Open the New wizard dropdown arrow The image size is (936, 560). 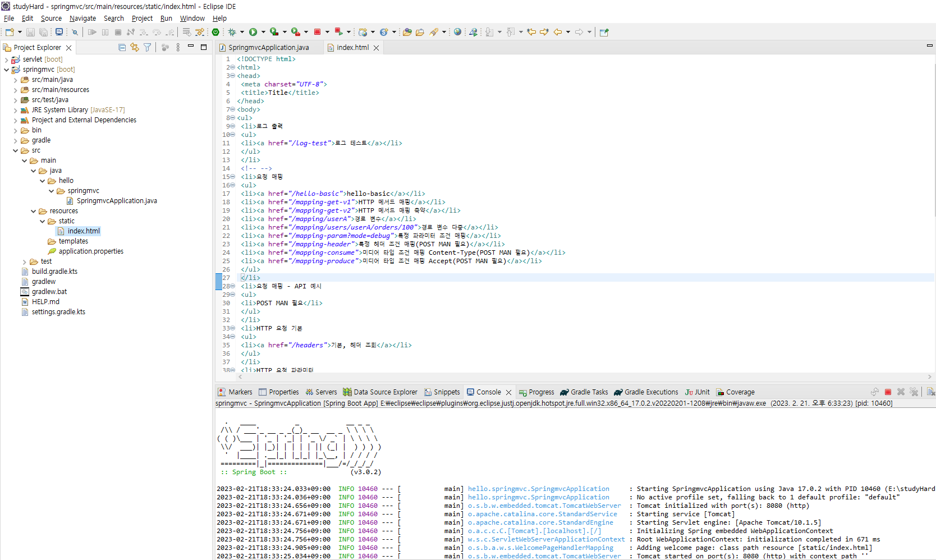click(x=20, y=32)
